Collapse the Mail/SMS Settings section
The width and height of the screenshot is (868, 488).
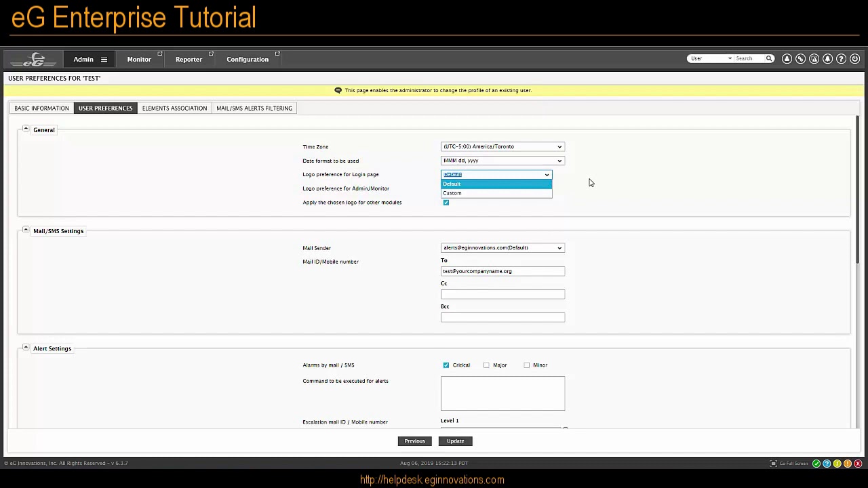coord(26,230)
